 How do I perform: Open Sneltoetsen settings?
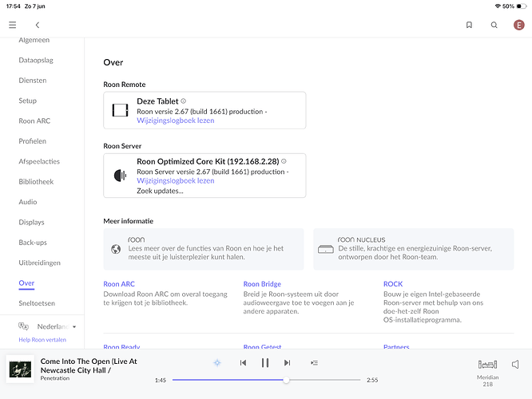pos(37,303)
